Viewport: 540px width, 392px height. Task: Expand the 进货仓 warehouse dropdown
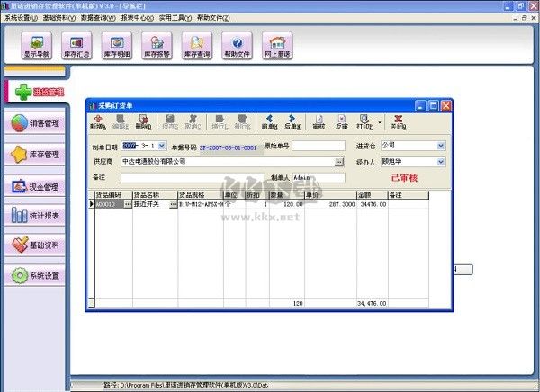click(x=440, y=145)
